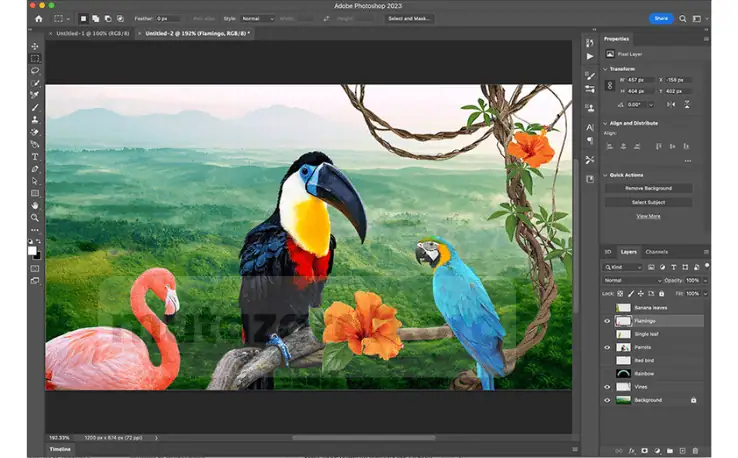Toggle visibility of the Vines layer
The height and width of the screenshot is (458, 738).
pos(607,386)
